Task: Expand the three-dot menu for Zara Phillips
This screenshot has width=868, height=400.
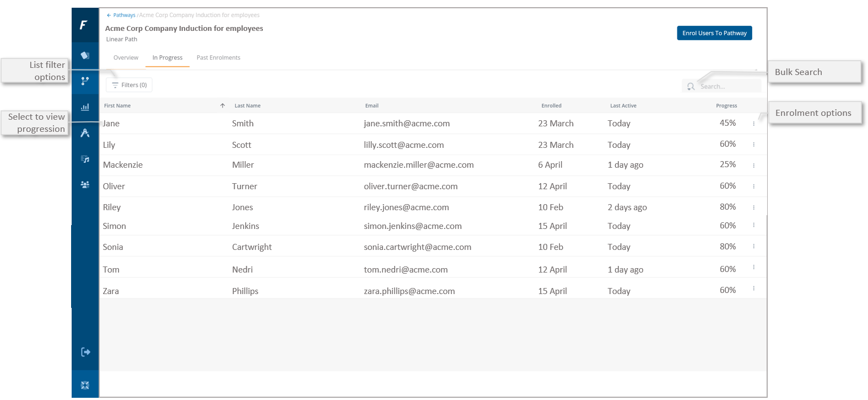Action: [753, 289]
